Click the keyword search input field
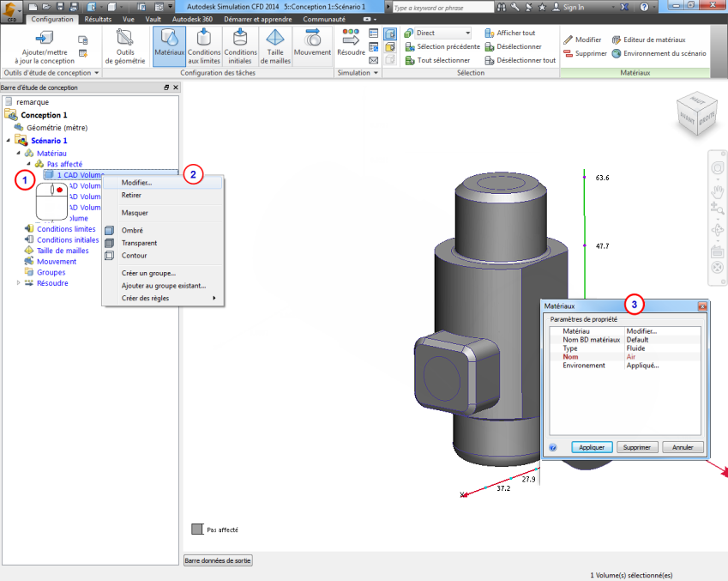The image size is (728, 581). coord(443,8)
